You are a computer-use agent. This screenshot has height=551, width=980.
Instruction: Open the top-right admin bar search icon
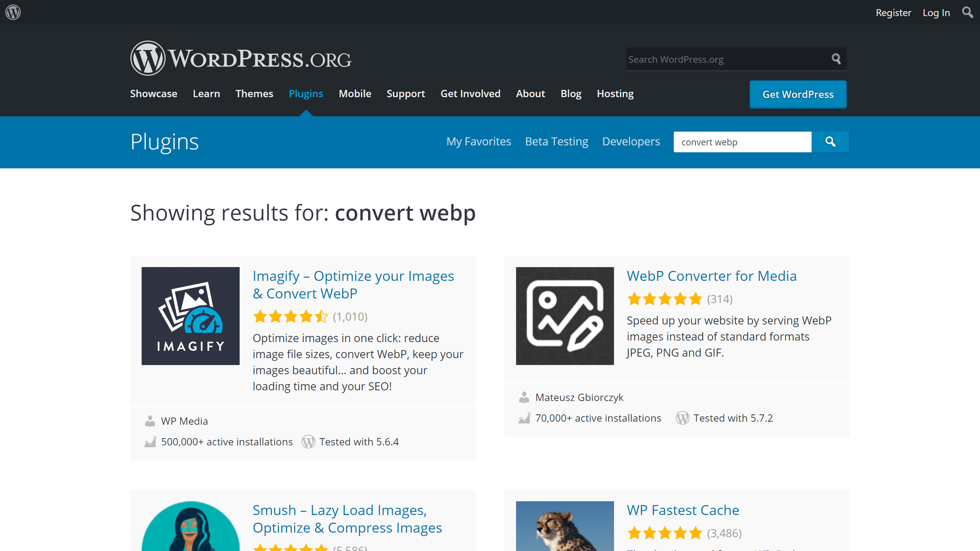(967, 12)
